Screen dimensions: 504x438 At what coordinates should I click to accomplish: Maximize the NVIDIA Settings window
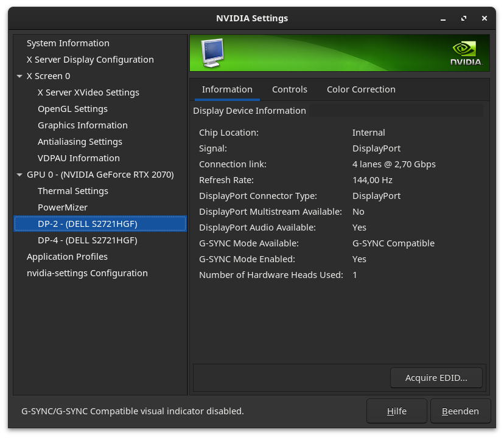tap(463, 19)
